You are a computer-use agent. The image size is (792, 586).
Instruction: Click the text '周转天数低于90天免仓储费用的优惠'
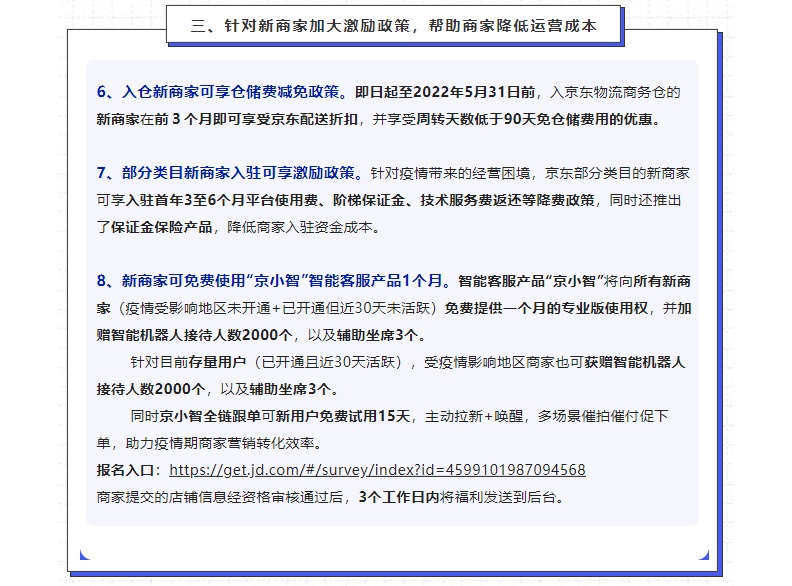click(x=534, y=119)
